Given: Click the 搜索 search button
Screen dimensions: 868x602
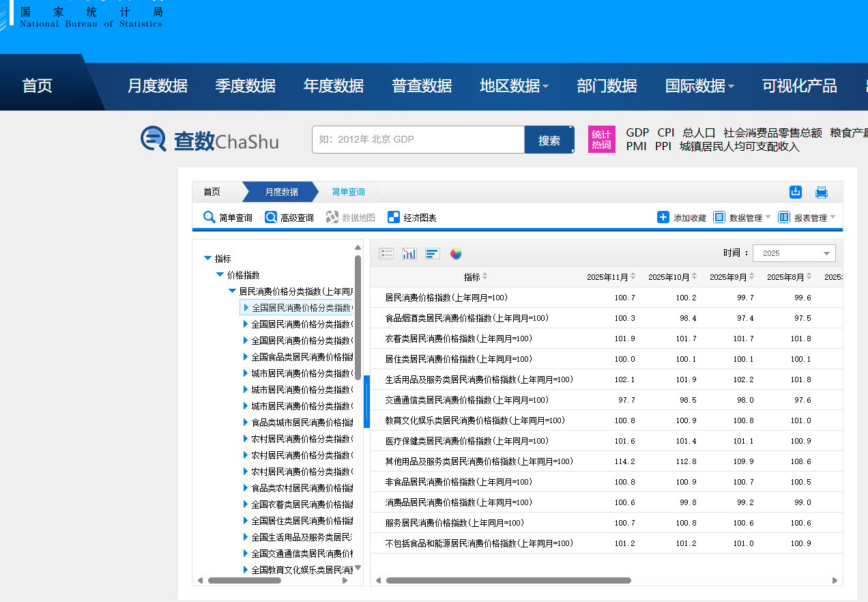Looking at the screenshot, I should [x=549, y=140].
